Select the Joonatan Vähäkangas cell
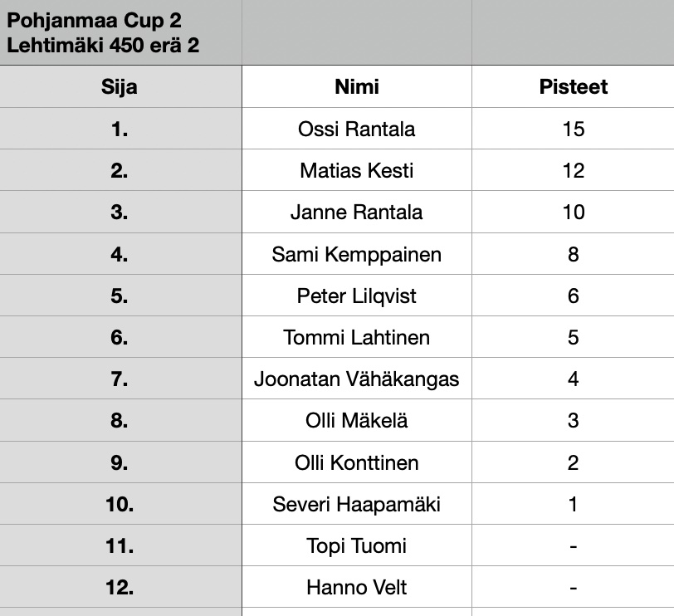The height and width of the screenshot is (616, 674). (x=357, y=379)
